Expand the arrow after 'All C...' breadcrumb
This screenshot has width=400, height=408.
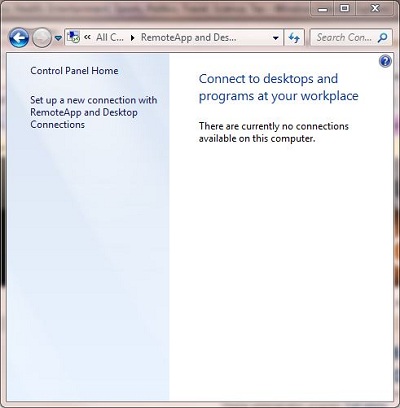tap(133, 38)
